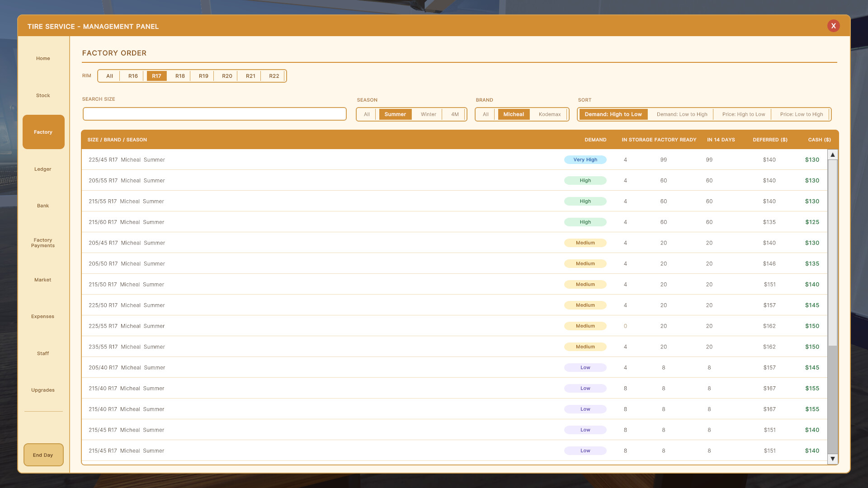The image size is (868, 488).
Task: Switch to the Bank section
Action: (43, 206)
